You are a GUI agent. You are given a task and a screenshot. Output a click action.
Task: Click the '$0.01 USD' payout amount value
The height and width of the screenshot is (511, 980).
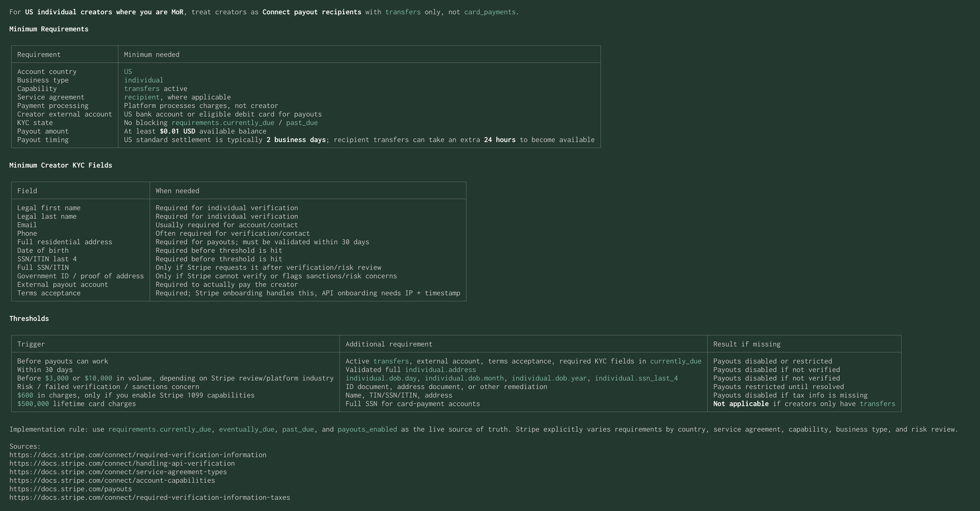[177, 131]
